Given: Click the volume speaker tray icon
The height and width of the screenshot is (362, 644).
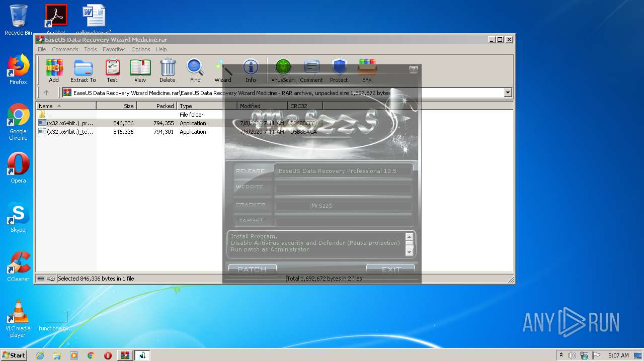Looking at the screenshot, I should pyautogui.click(x=572, y=355).
